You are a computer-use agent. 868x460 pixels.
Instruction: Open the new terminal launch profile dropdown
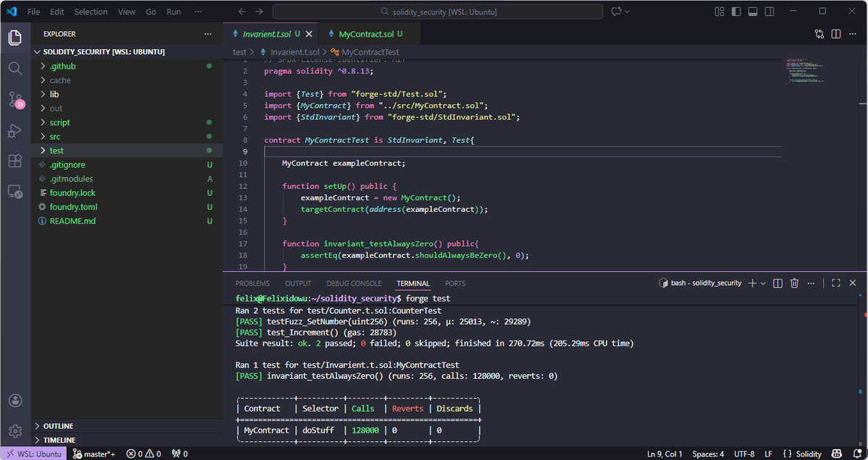tap(763, 283)
